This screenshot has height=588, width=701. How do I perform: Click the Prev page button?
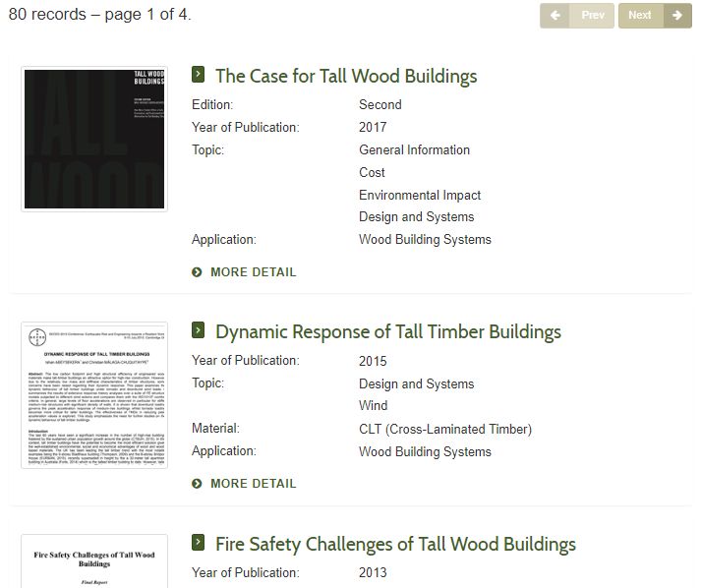click(x=577, y=16)
